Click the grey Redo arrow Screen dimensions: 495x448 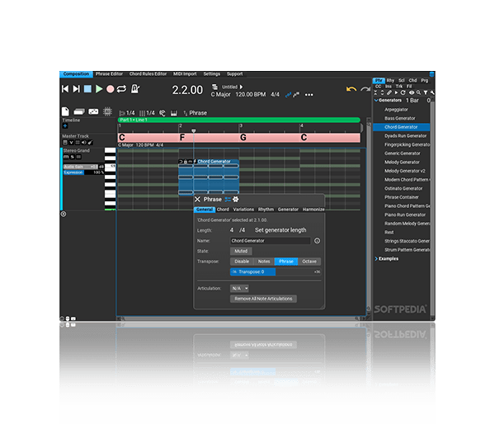click(365, 89)
